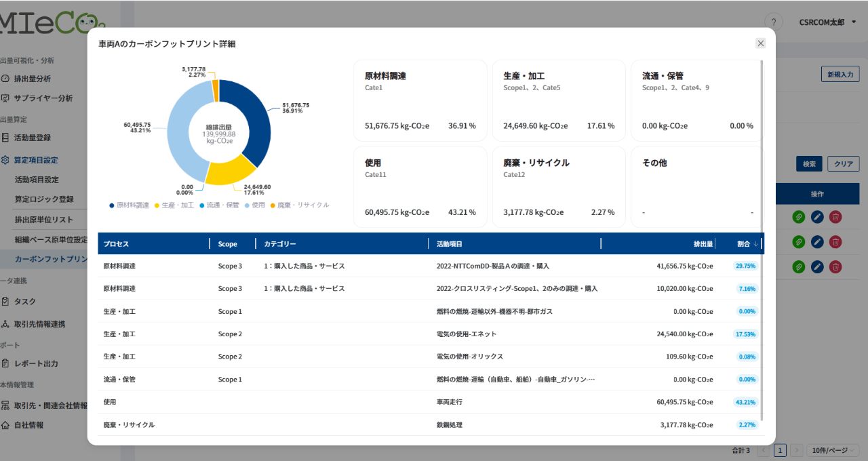Open the 10件/ページ page size dropdown
This screenshot has height=461, width=868.
(834, 450)
